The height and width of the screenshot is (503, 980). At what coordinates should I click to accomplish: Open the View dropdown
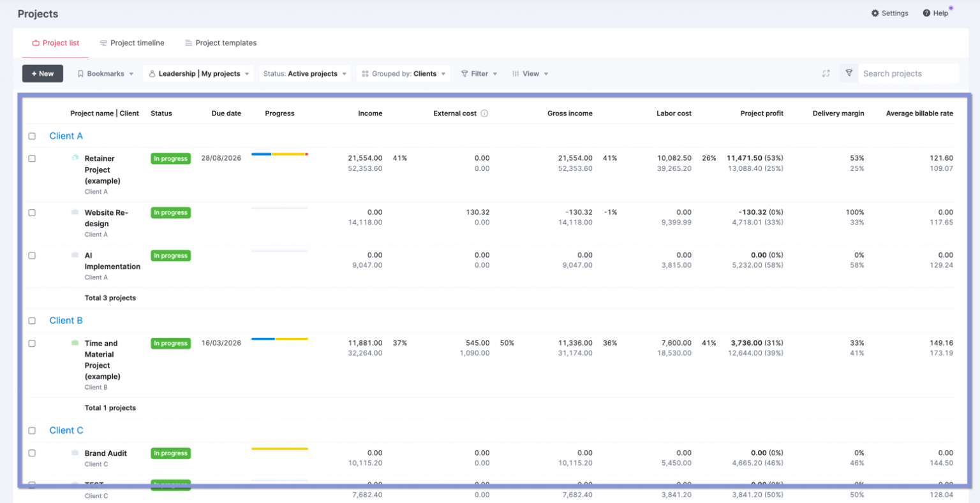[x=530, y=73]
